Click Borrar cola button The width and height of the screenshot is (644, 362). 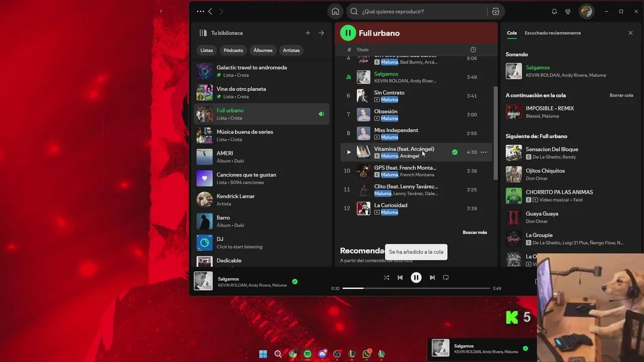(621, 96)
